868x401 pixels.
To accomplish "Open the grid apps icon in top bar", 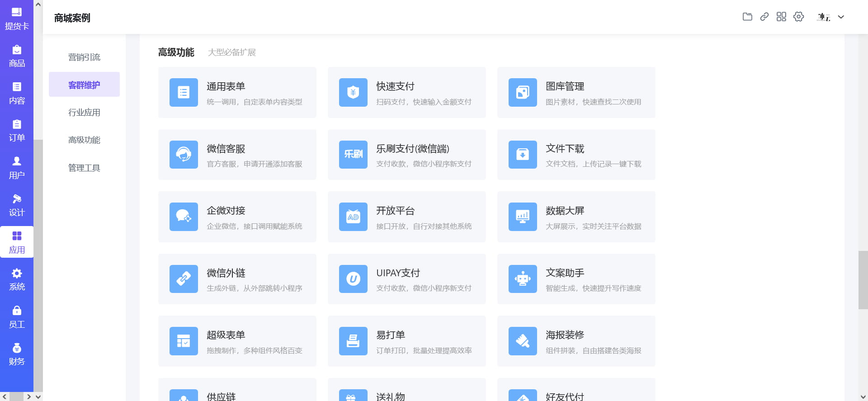I will pos(781,17).
